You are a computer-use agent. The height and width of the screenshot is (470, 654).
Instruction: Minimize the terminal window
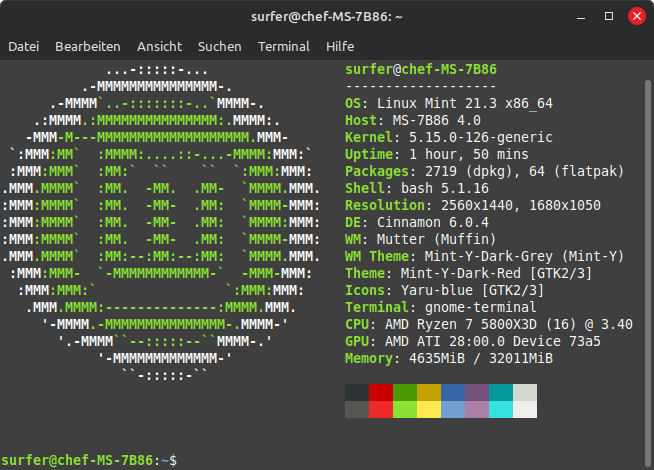pos(581,17)
